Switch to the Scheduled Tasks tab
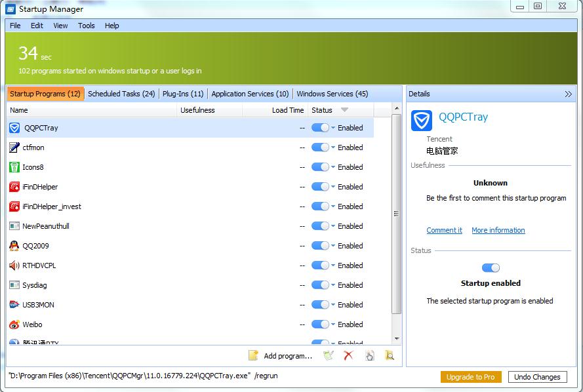 pyautogui.click(x=121, y=94)
